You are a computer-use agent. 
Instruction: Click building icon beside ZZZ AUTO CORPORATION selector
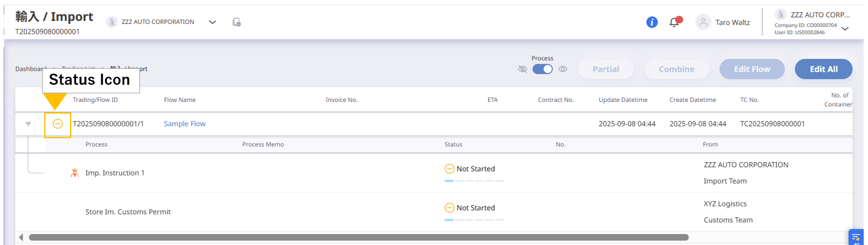pos(112,22)
